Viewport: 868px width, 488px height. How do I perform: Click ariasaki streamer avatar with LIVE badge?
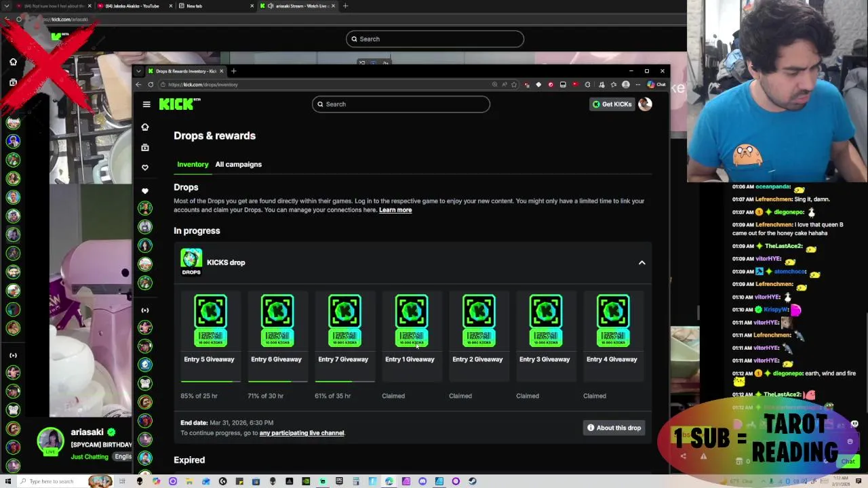(x=50, y=442)
